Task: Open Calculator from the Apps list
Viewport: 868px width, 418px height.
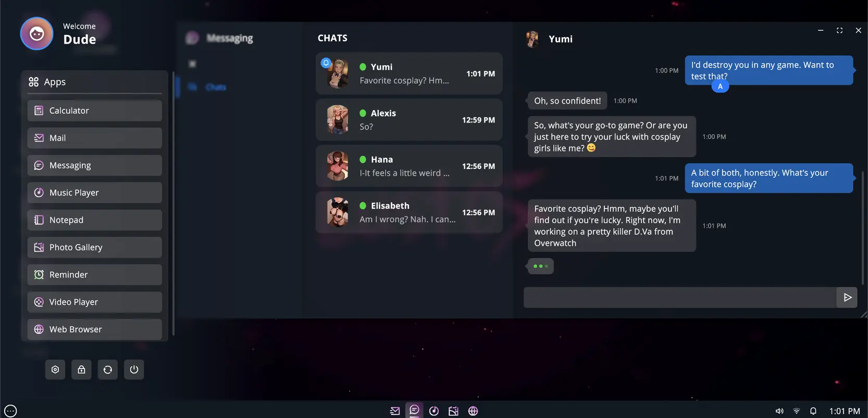Action: pyautogui.click(x=95, y=110)
